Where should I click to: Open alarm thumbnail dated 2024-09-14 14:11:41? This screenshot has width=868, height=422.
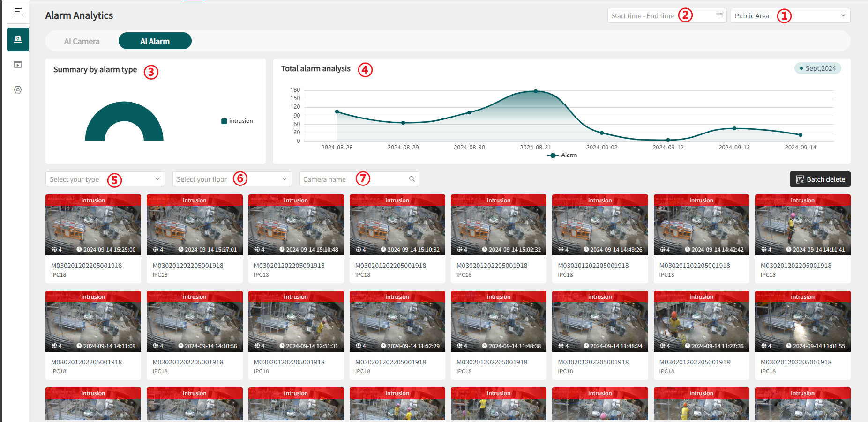click(803, 225)
